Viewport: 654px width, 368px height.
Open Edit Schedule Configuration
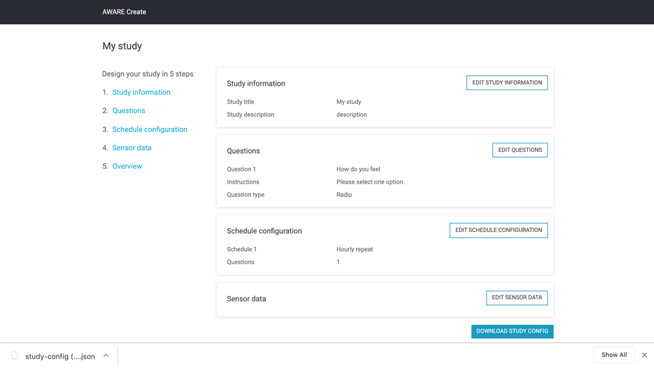[498, 230]
